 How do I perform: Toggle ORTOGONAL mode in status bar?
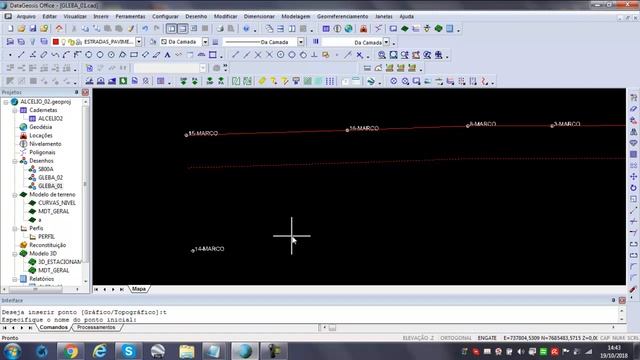(x=456, y=338)
